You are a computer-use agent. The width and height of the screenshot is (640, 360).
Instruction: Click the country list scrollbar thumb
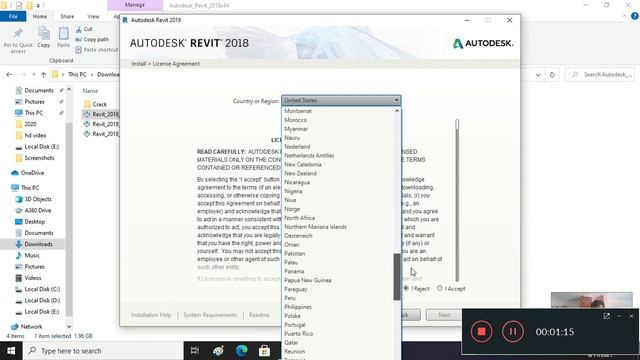[397, 277]
